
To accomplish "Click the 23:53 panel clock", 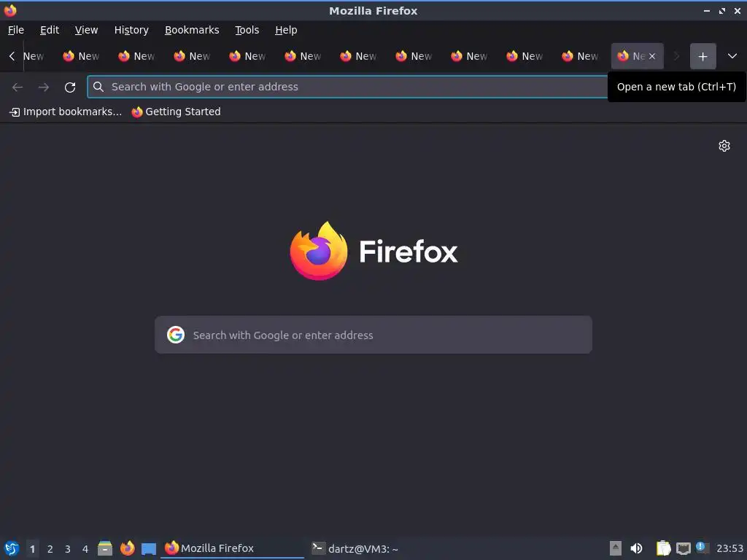I will point(729,548).
